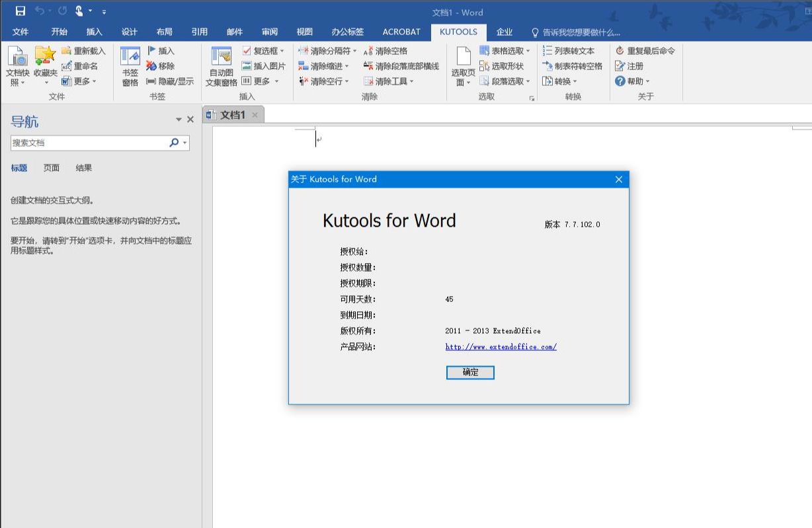
Task: Close the 文档1 document tab
Action: 255,115
